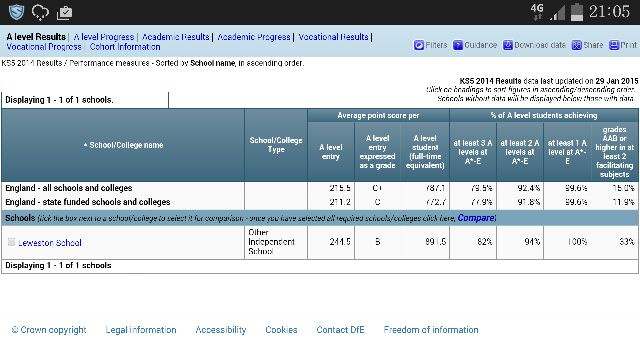Open Contact DfE footer link
Image resolution: width=640 pixels, height=360 pixels.
pyautogui.click(x=340, y=330)
